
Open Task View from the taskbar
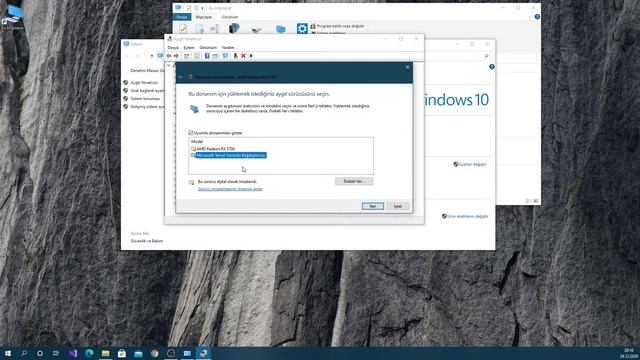(56, 353)
